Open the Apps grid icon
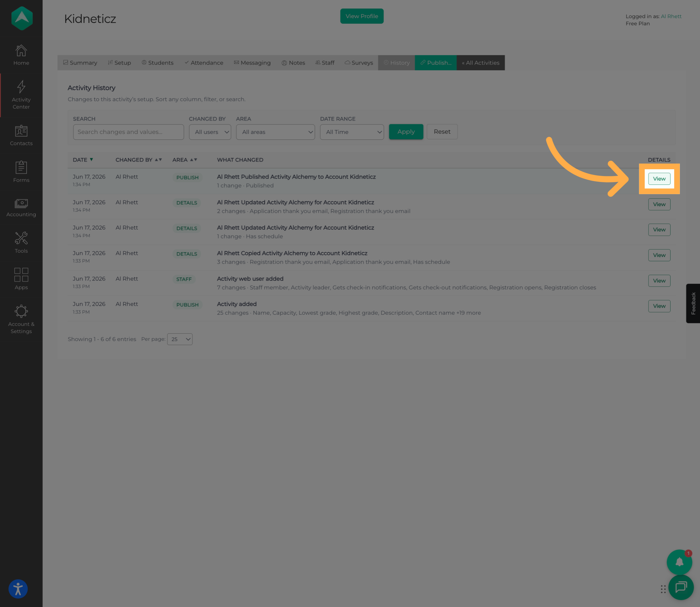 coord(21,274)
